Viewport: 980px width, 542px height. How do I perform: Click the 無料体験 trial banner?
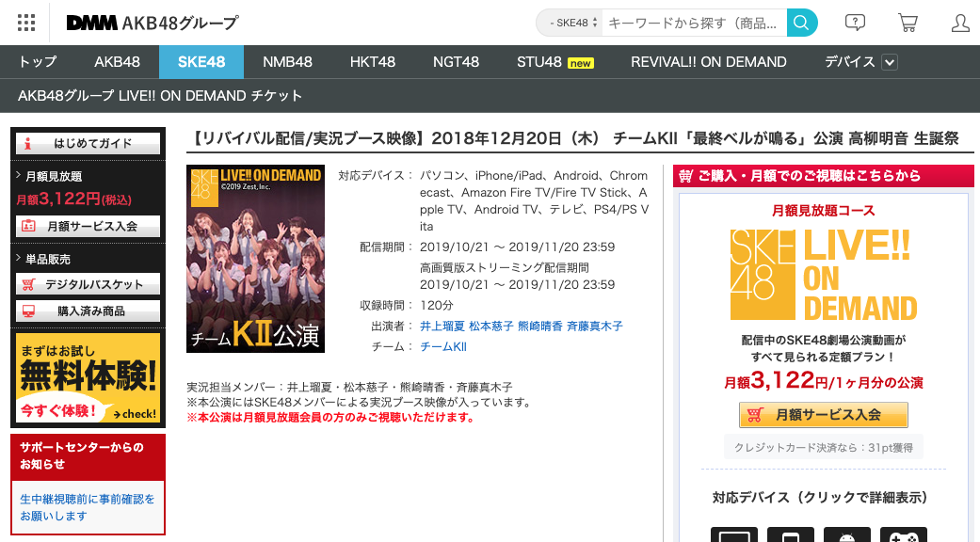[x=88, y=378]
